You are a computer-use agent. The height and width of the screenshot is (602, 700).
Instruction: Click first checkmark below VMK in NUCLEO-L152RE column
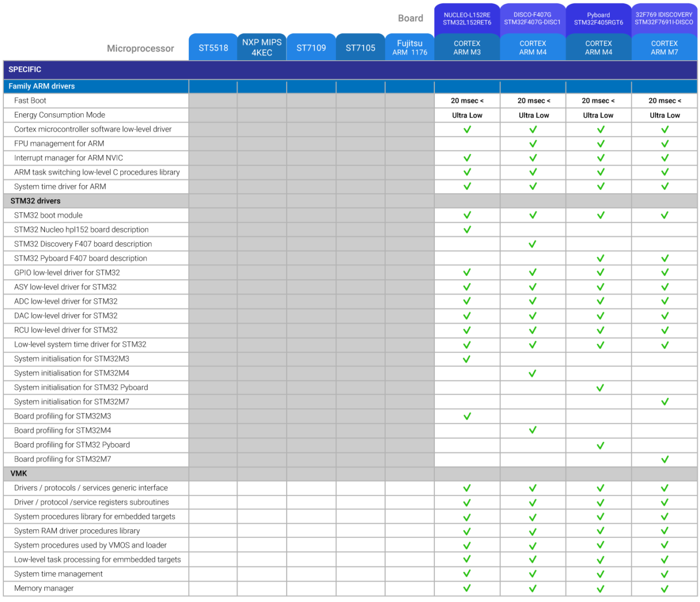click(x=467, y=488)
